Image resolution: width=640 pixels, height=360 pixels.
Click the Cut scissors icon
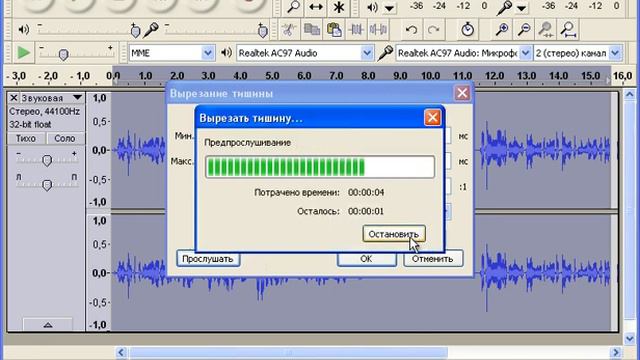tap(289, 30)
